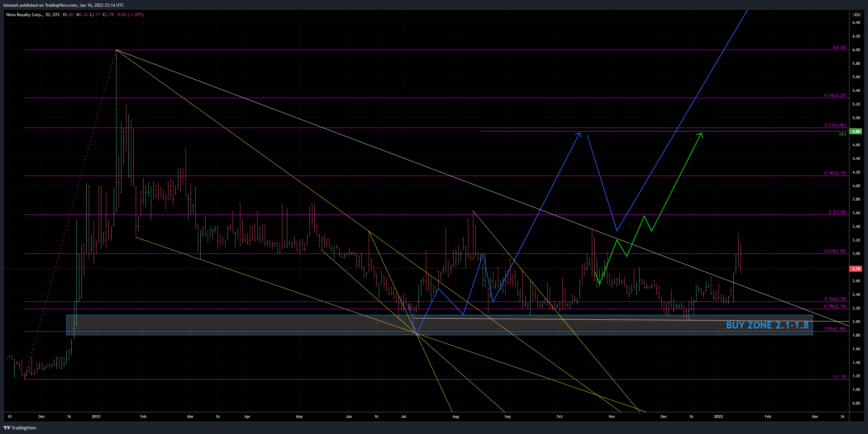Screen dimensions: 868x434
Task: Click the green 4.80 price tag
Action: tap(856, 131)
